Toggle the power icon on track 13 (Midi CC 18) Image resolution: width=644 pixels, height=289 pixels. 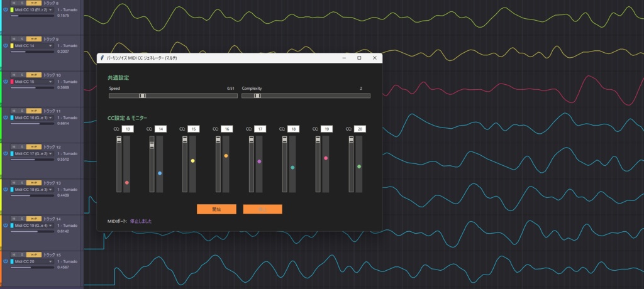(5, 190)
